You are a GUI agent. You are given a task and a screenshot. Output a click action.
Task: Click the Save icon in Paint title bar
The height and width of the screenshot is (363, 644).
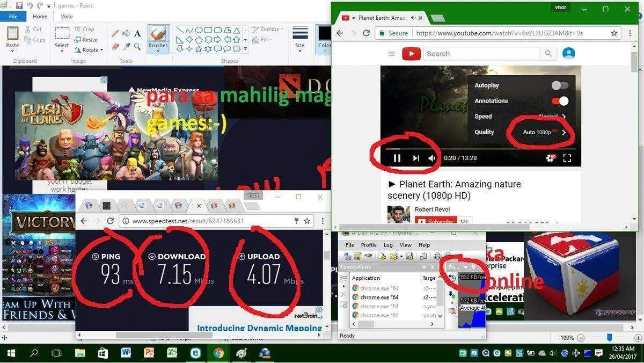click(x=19, y=5)
